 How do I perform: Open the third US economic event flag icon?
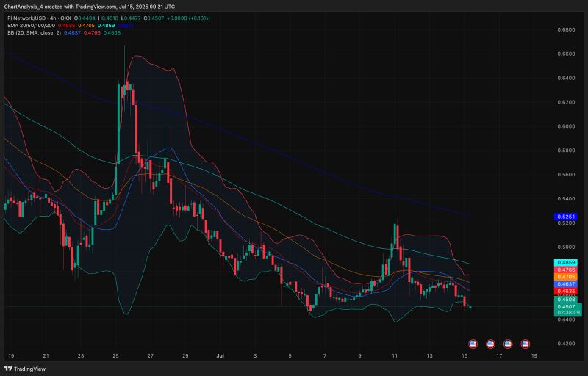click(508, 344)
